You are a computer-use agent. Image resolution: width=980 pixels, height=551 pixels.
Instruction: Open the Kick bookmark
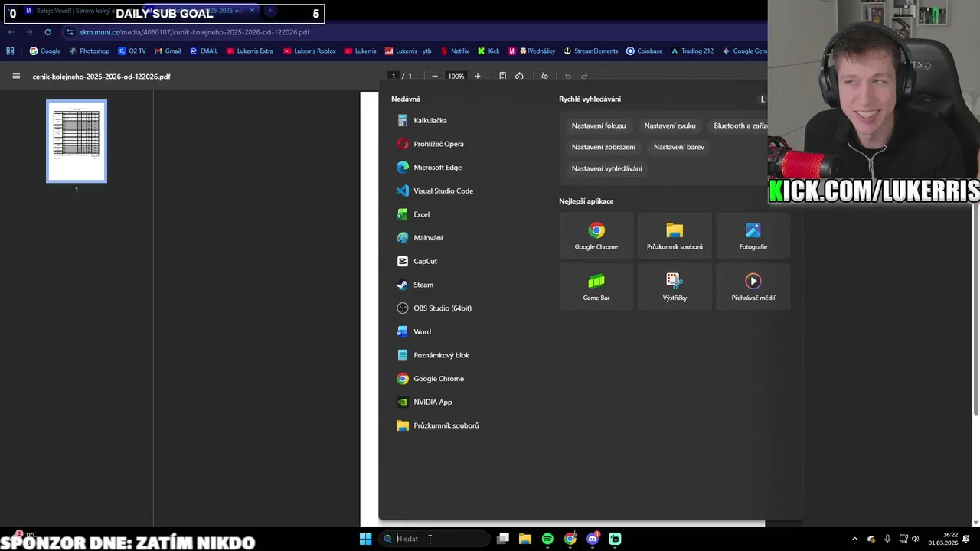pos(488,51)
